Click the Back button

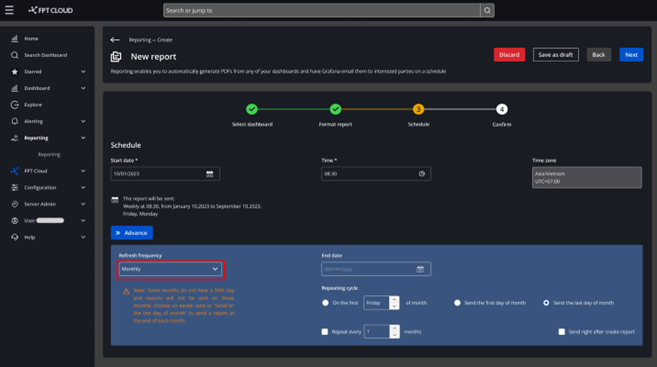coord(598,55)
